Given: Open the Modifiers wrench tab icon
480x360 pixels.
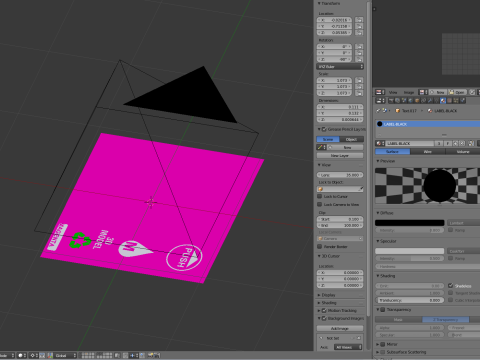Looking at the screenshot, I should click(430, 100).
